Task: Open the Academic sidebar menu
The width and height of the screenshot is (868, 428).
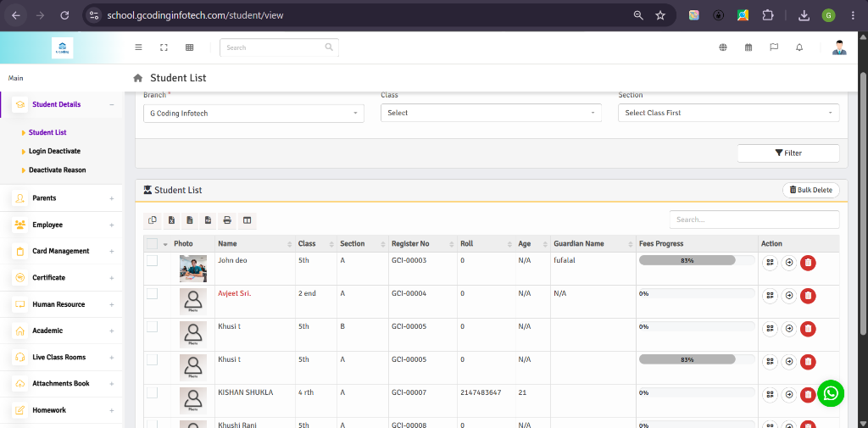Action: [61, 331]
